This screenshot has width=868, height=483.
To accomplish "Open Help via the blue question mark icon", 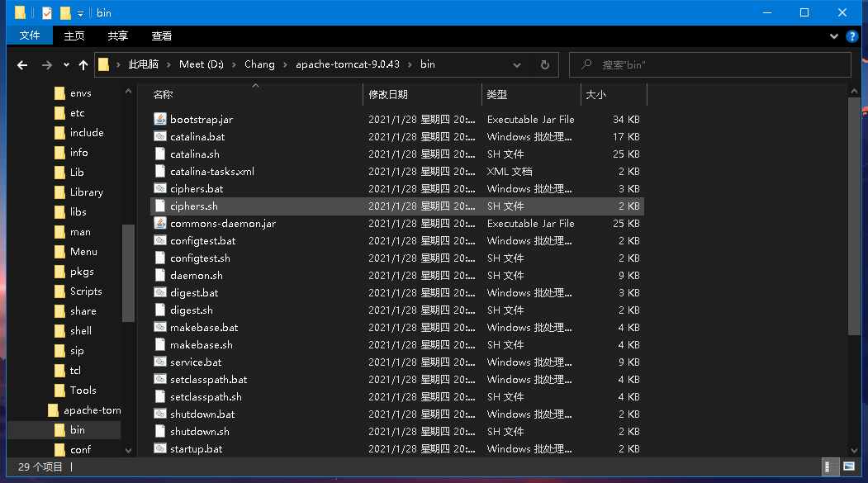I will [852, 36].
